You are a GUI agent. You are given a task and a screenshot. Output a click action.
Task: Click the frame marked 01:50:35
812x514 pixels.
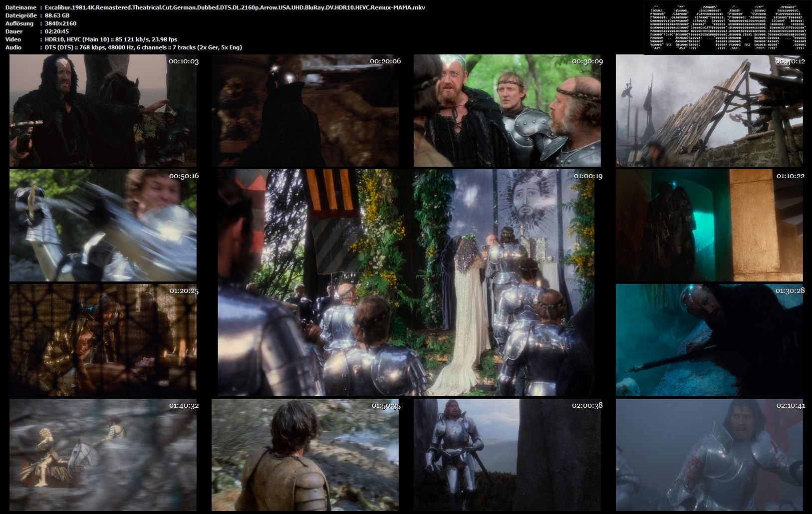(x=305, y=455)
